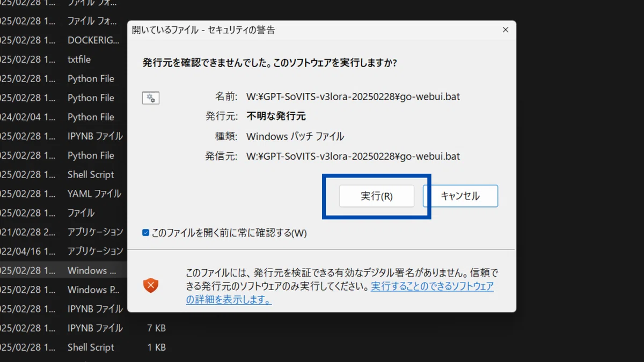Click the キャンセル button
644x362 pixels.
pos(460,196)
